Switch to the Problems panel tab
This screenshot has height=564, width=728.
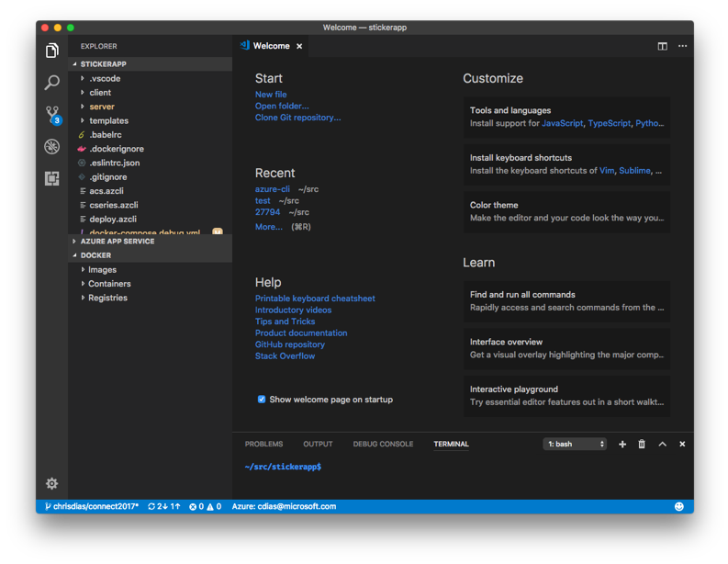pos(263,445)
